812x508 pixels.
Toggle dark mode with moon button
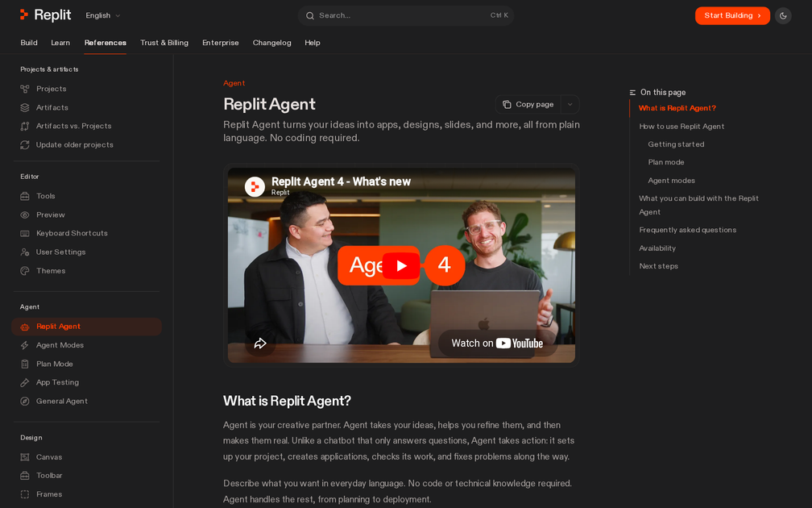coord(783,15)
